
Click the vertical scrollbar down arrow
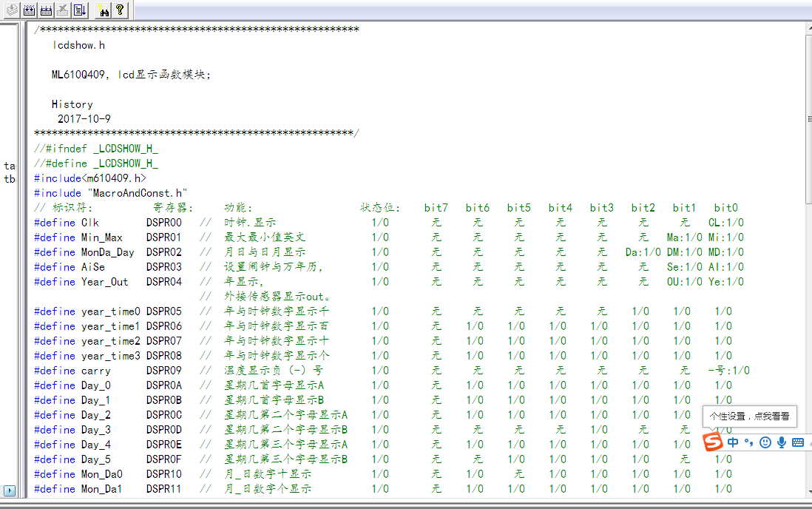[809, 492]
